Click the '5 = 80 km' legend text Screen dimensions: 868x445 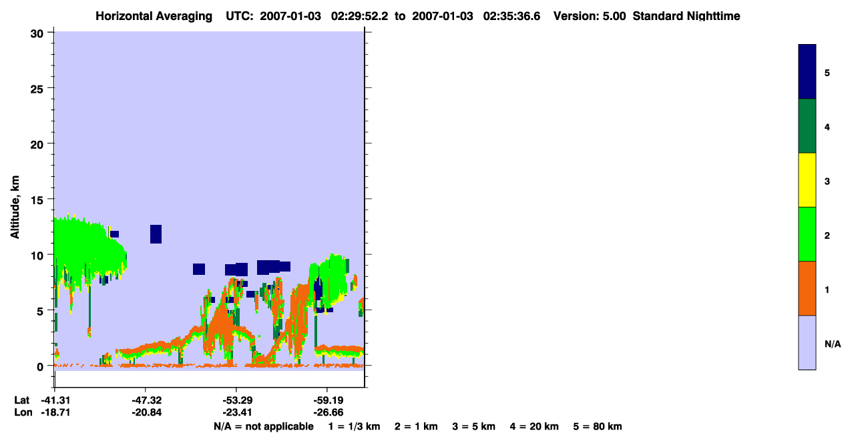tap(598, 426)
